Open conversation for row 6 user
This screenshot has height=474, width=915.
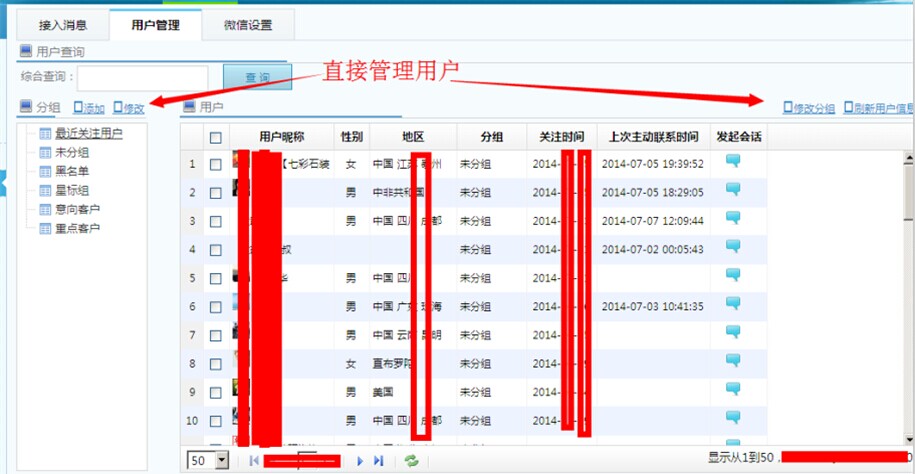[x=734, y=304]
